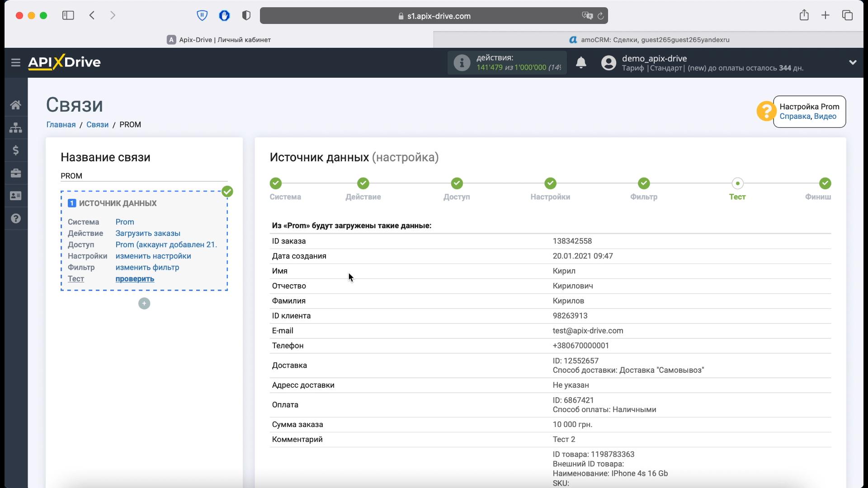Select the Кирилович patronymic value

coord(573,286)
